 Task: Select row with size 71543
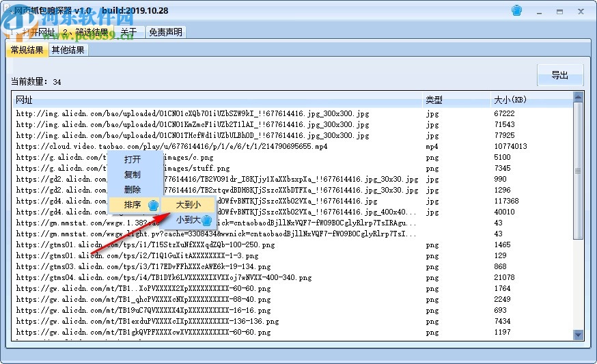[292, 124]
